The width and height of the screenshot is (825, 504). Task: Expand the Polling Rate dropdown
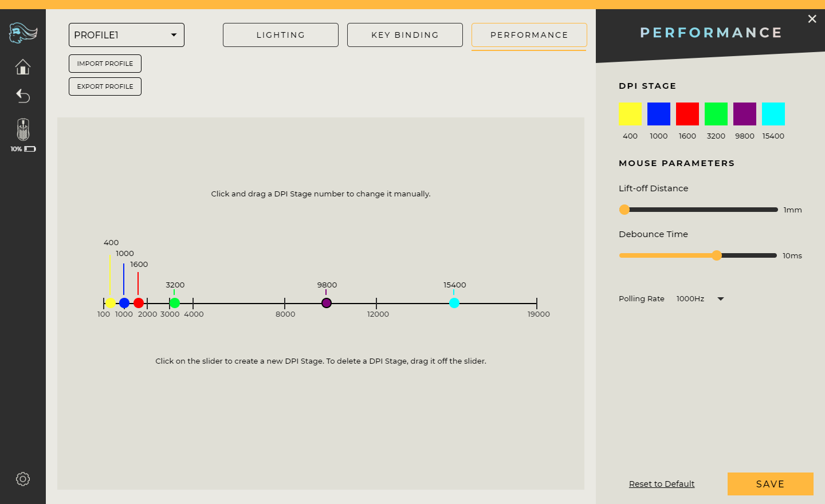pyautogui.click(x=720, y=299)
